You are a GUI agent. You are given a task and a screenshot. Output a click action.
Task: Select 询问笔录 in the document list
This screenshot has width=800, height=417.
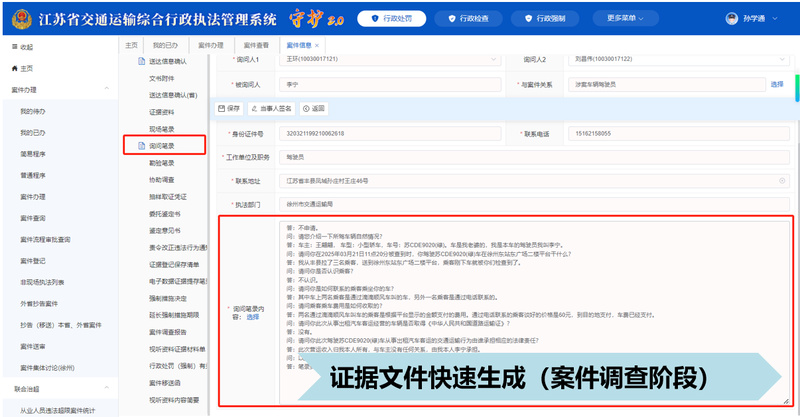163,146
